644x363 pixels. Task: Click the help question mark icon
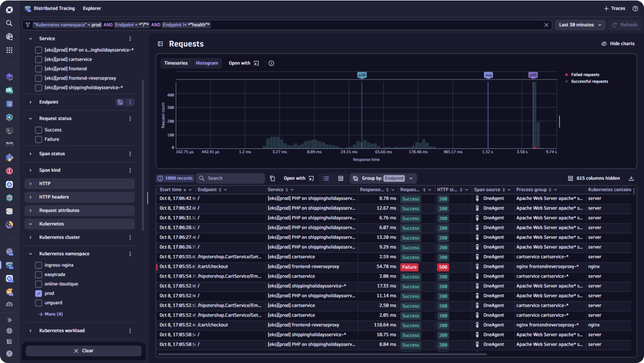635,8
